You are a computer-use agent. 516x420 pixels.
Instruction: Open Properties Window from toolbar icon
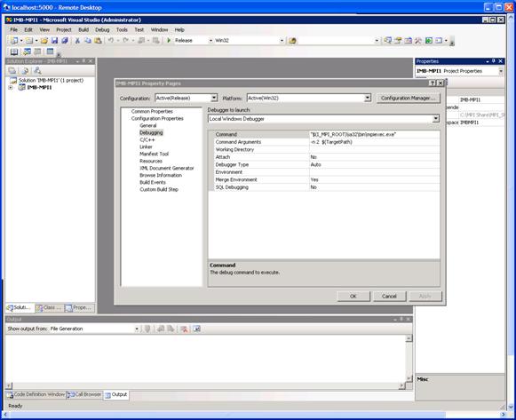pos(398,41)
